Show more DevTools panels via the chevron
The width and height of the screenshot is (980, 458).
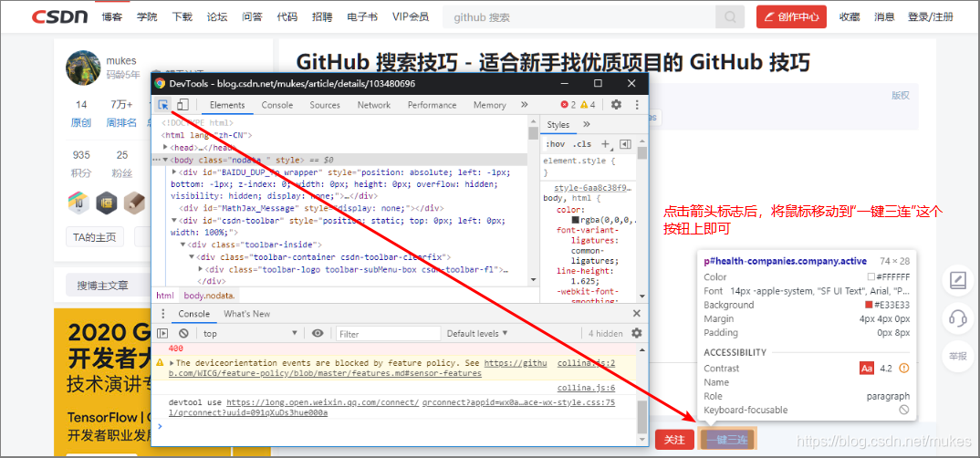pyautogui.click(x=524, y=105)
